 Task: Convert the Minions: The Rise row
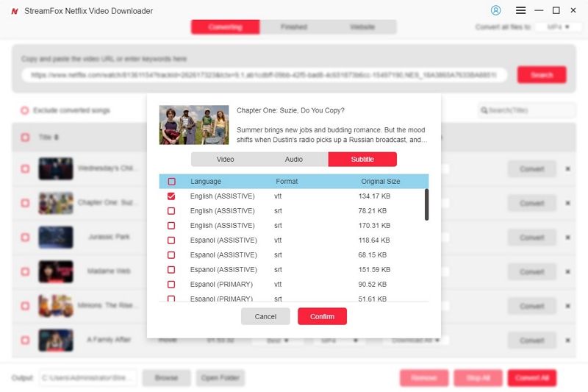click(x=531, y=306)
